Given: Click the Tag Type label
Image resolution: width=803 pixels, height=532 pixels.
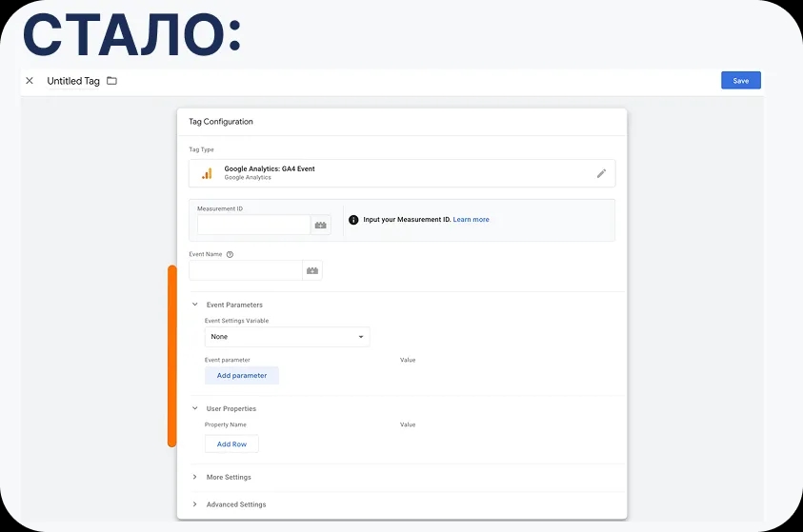Looking at the screenshot, I should pos(201,149).
